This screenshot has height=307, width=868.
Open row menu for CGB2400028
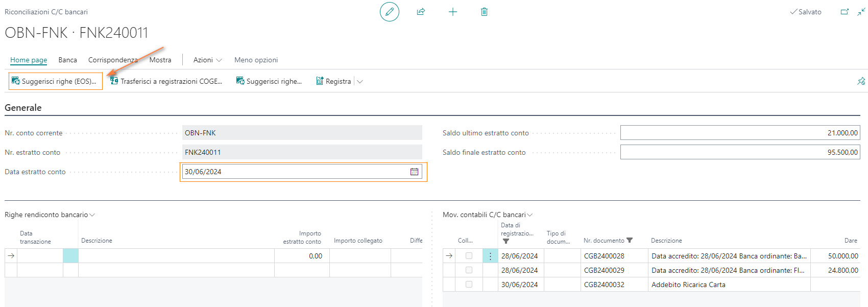tap(490, 256)
